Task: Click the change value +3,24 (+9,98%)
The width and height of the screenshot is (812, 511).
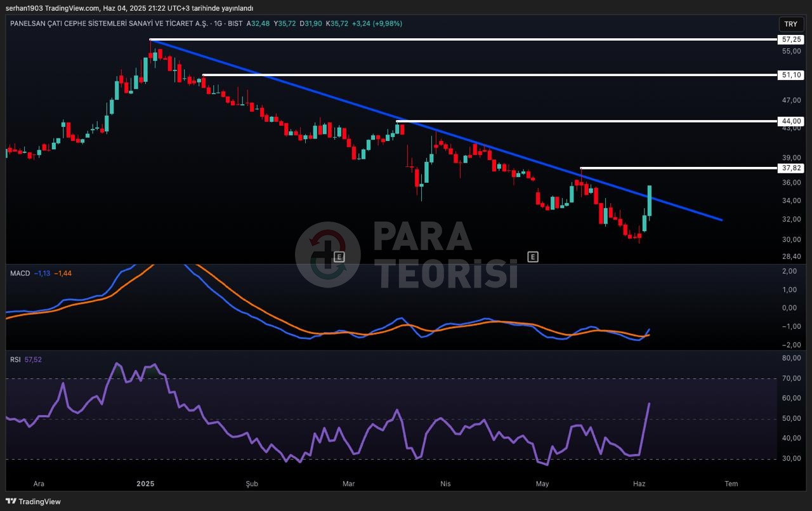Action: (x=377, y=23)
